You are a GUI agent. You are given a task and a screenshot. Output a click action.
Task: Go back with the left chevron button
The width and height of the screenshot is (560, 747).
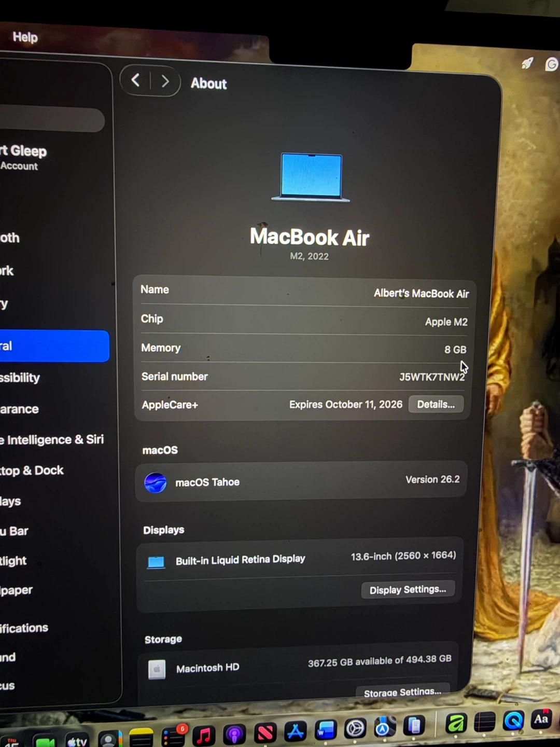[x=135, y=80]
